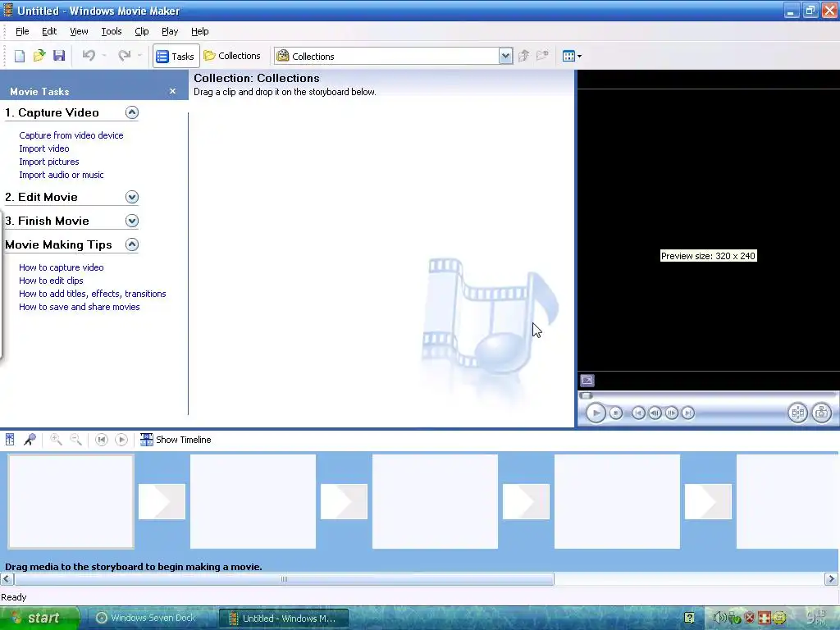Expand the Finish Movie section
This screenshot has height=630, width=840.
(132, 221)
